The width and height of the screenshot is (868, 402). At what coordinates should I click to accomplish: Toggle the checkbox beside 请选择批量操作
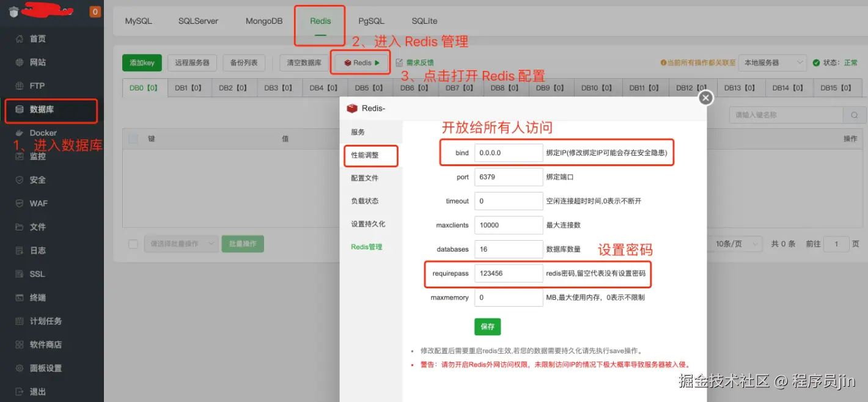(x=133, y=244)
